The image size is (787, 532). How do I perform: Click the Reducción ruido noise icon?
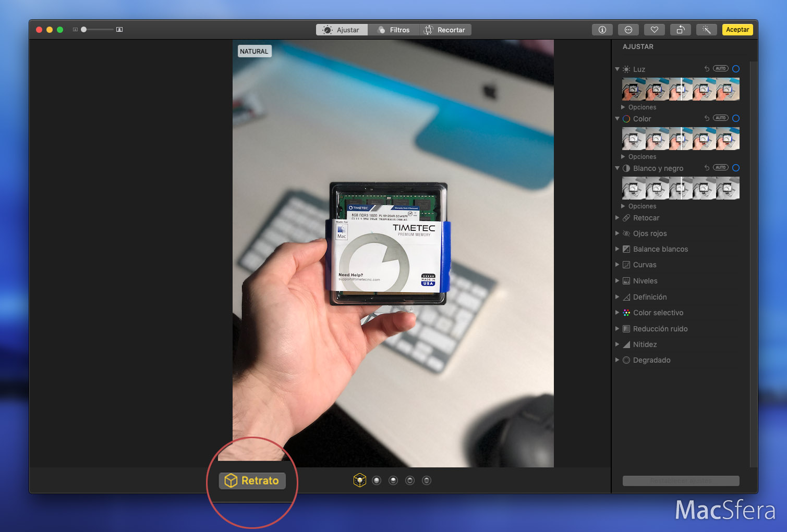click(x=626, y=329)
